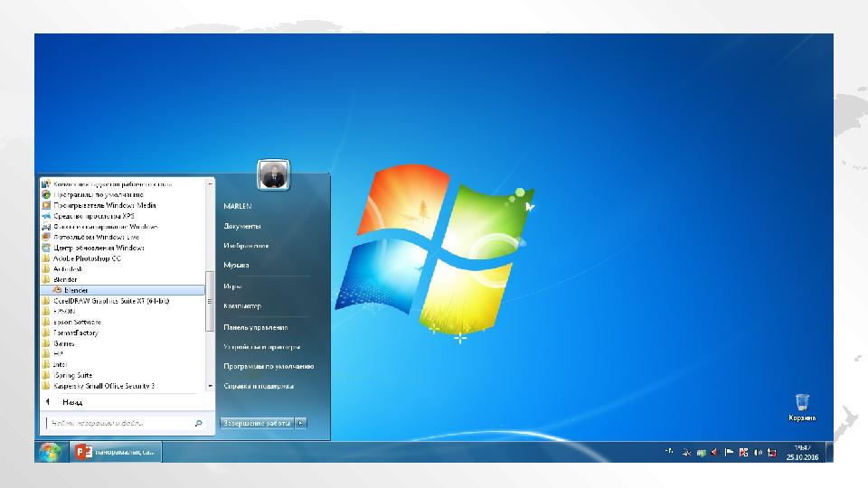Open Программы по умолчанию in right panel
This screenshot has width=868, height=488.
pyautogui.click(x=269, y=366)
